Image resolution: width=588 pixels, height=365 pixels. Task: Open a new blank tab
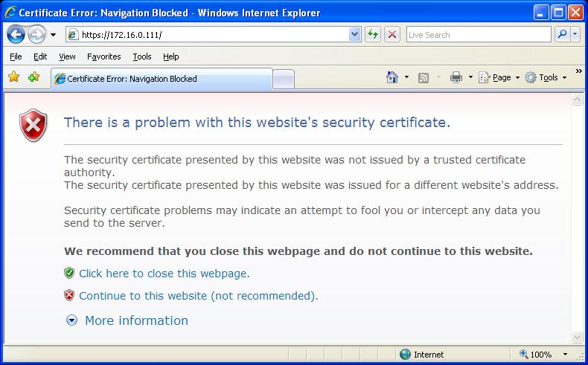[284, 80]
